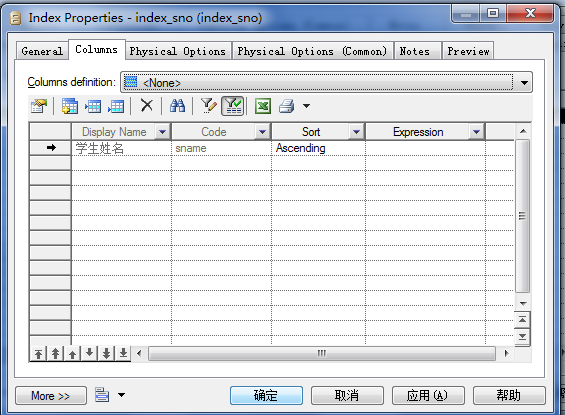Jump to first row scroll button
Image resolution: width=565 pixels, height=415 pixels.
[x=523, y=320]
